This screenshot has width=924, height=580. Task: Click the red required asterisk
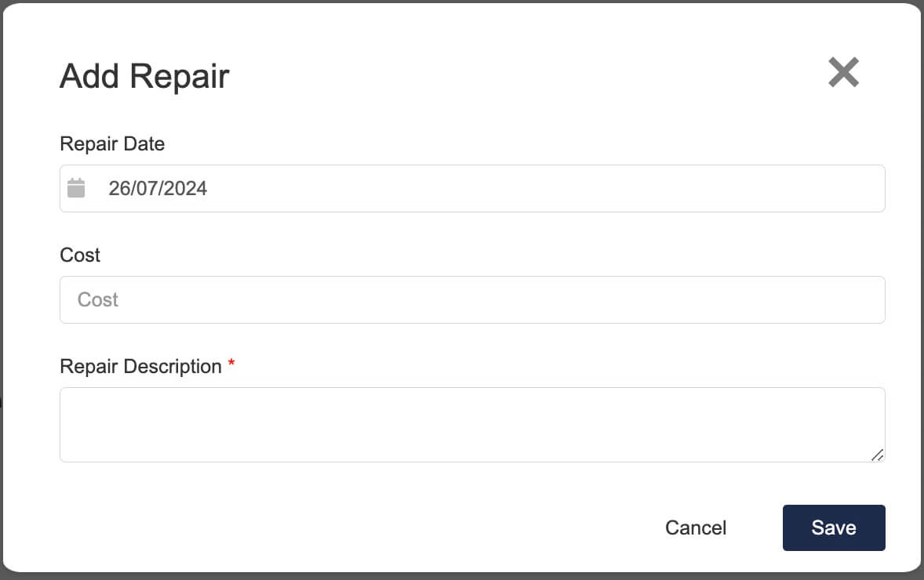click(x=231, y=363)
